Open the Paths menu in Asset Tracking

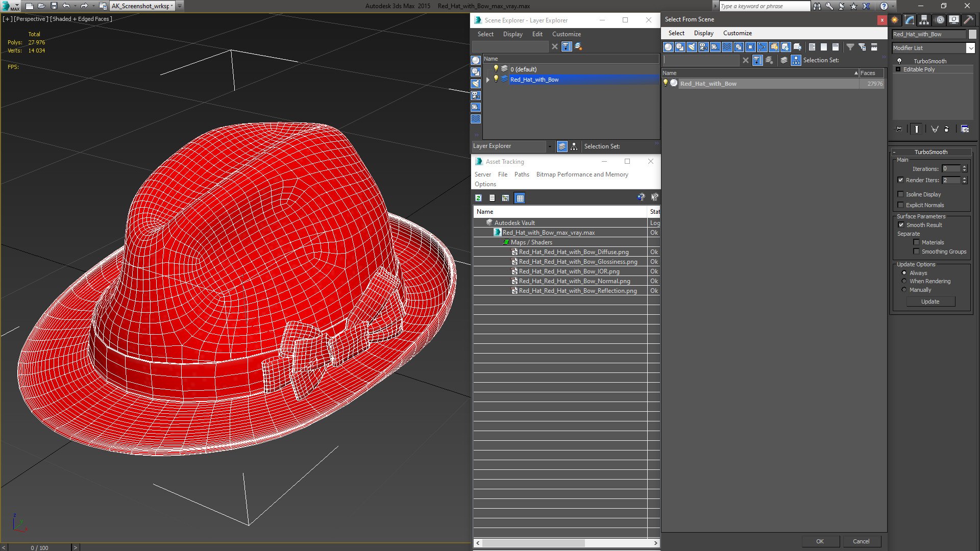click(x=522, y=174)
